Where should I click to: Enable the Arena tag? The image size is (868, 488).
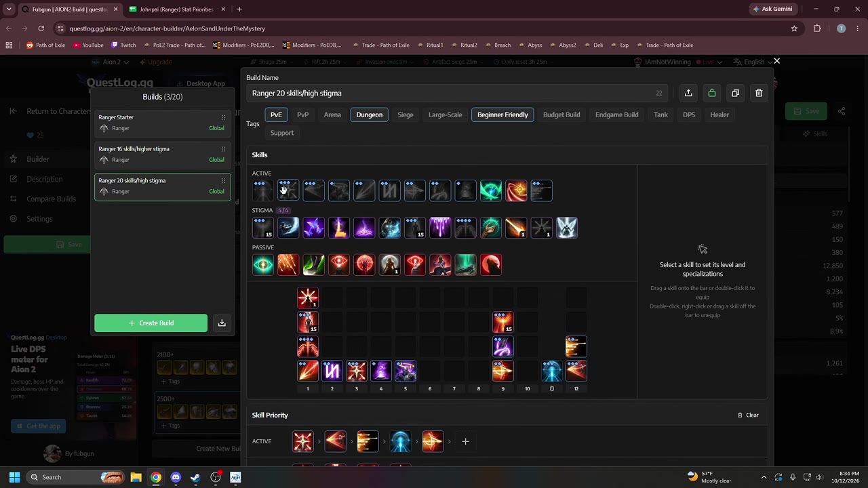coord(332,115)
